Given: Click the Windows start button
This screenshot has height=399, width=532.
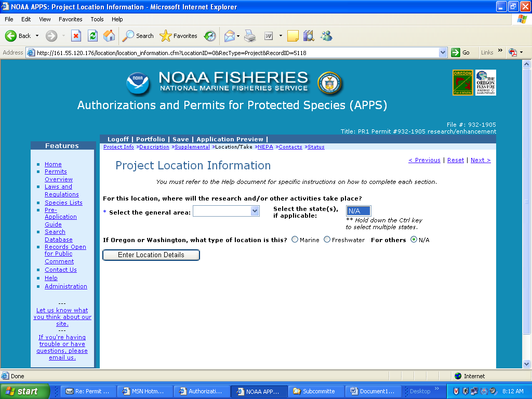Looking at the screenshot, I should tap(25, 391).
